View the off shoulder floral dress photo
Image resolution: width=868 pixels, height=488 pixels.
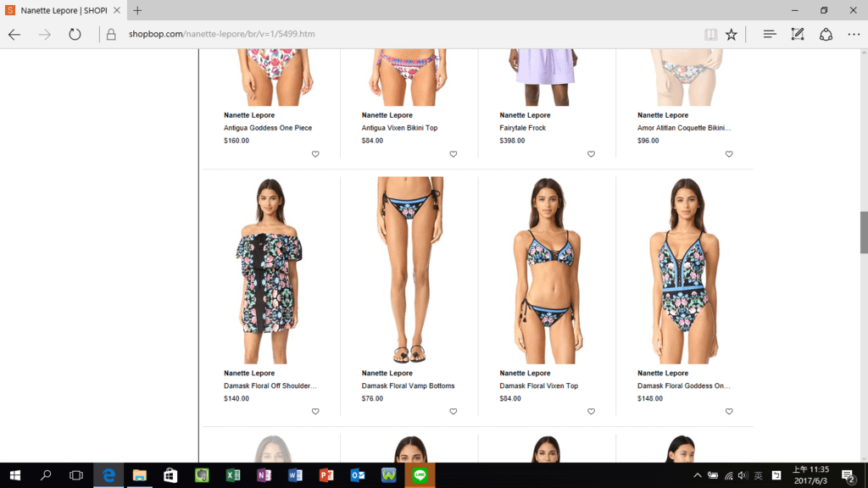tap(270, 270)
